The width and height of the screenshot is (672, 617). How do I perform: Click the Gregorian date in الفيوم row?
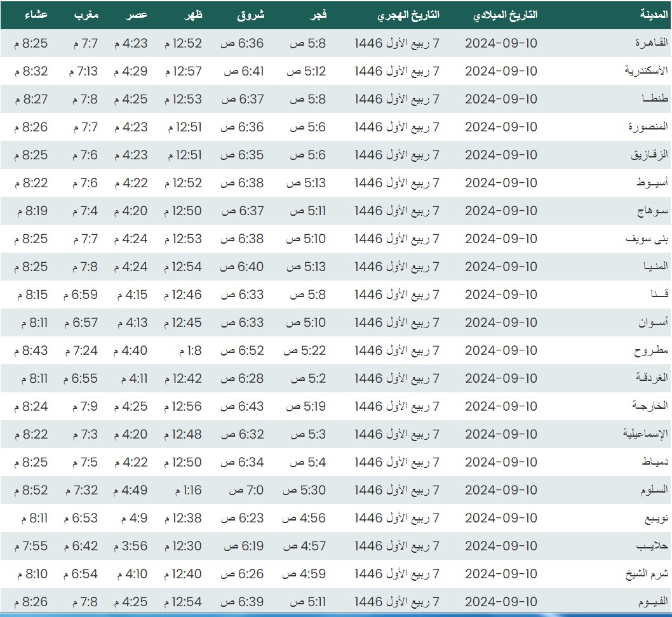coord(501,602)
